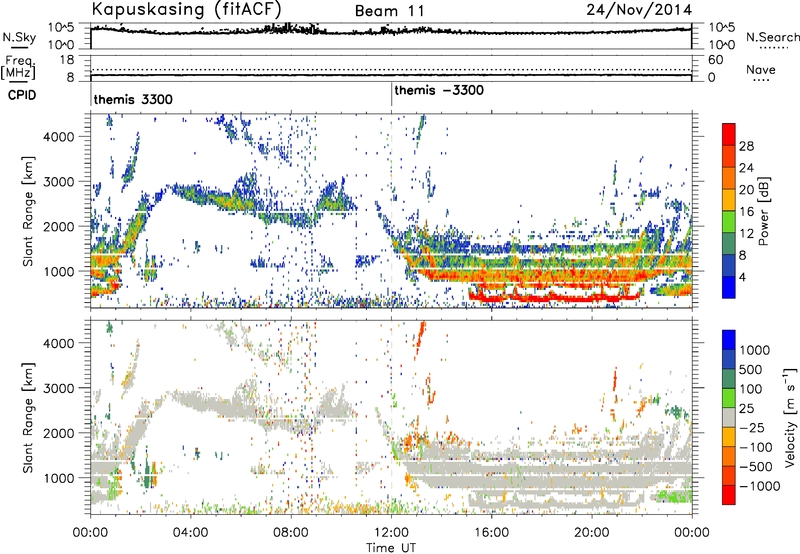Pick the blue top segment of Velocity colorbar
800x554 pixels.
pyautogui.click(x=729, y=339)
